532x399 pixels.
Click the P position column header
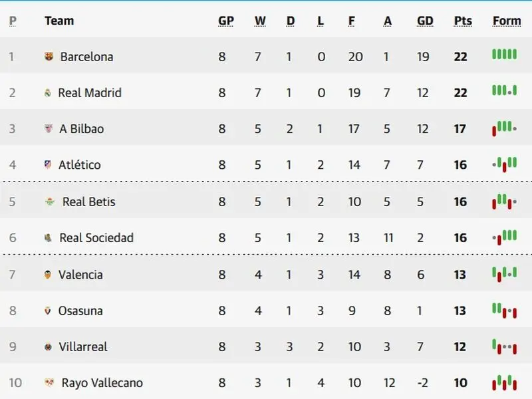click(x=13, y=21)
